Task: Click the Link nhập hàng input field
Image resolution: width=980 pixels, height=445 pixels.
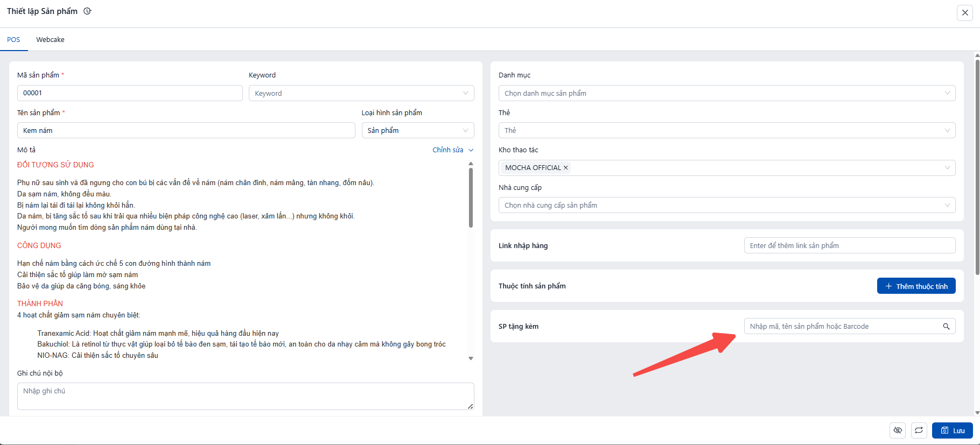Action: click(849, 246)
